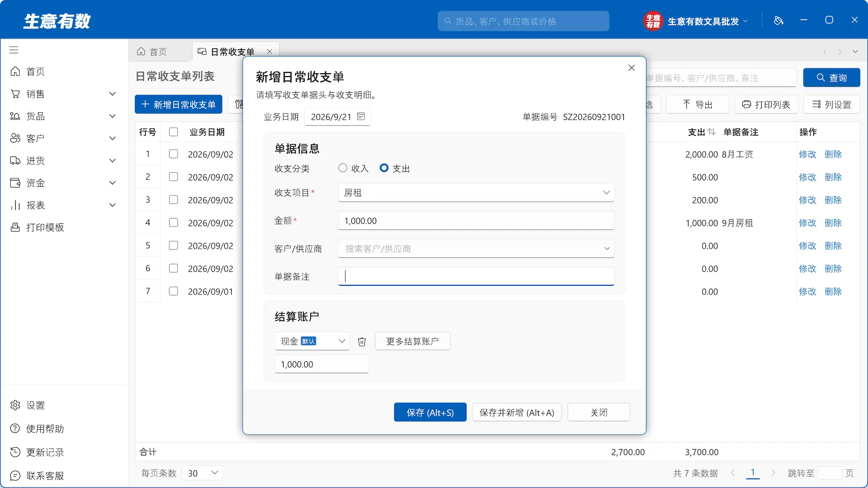Image resolution: width=868 pixels, height=488 pixels.
Task: Toggle the hamburger sidebar menu icon
Action: click(14, 50)
